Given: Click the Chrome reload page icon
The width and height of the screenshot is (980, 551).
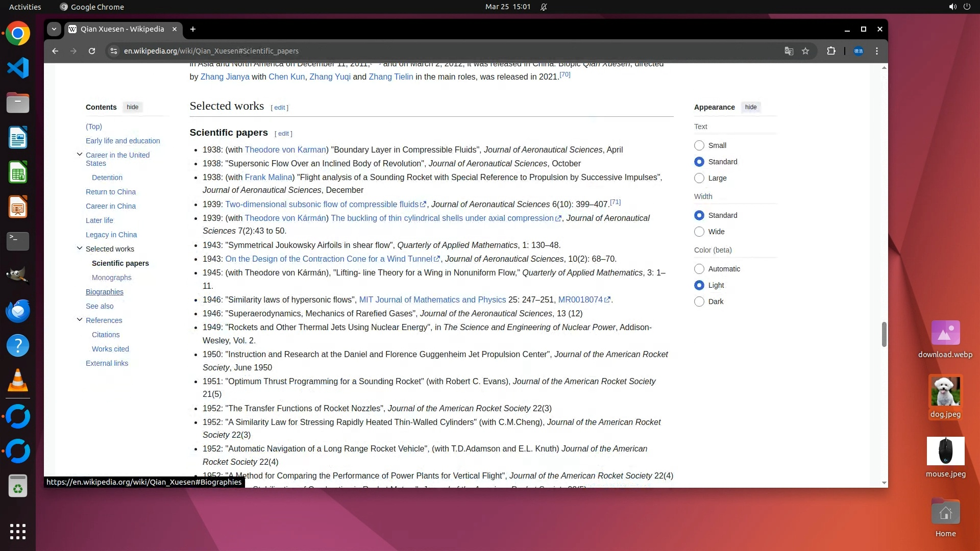Looking at the screenshot, I should [92, 51].
